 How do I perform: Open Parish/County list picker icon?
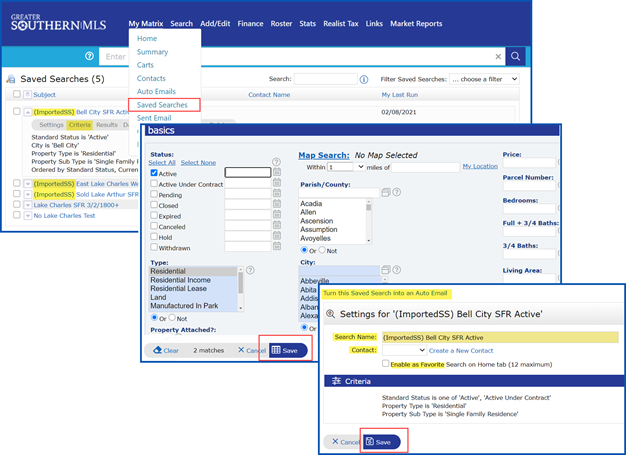pyautogui.click(x=386, y=192)
